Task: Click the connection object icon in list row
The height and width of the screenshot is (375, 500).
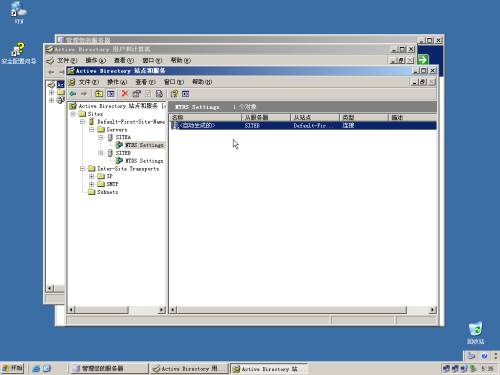Action: (x=175, y=125)
